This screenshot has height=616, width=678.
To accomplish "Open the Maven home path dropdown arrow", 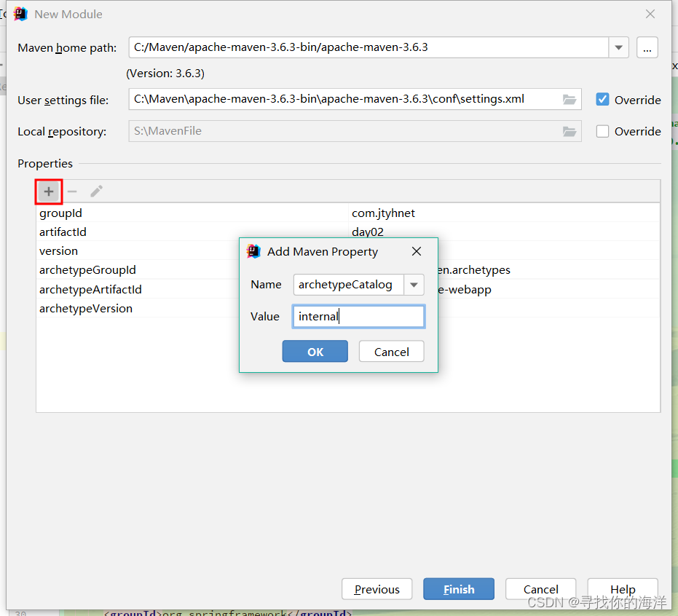I will 619,47.
